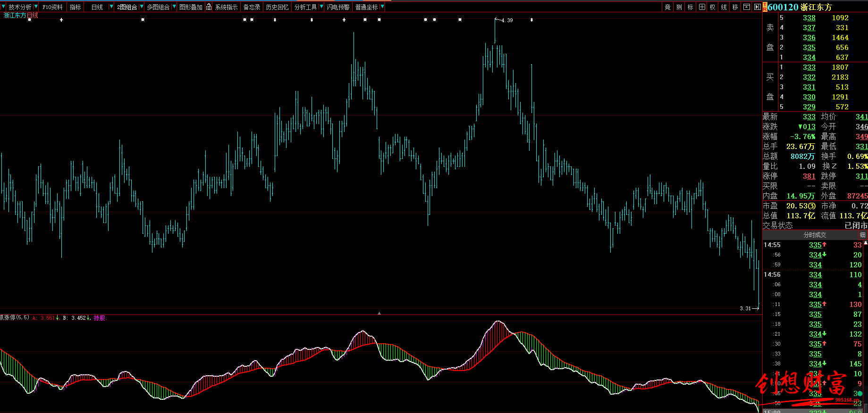Click the buy volume 2183

pos(840,77)
